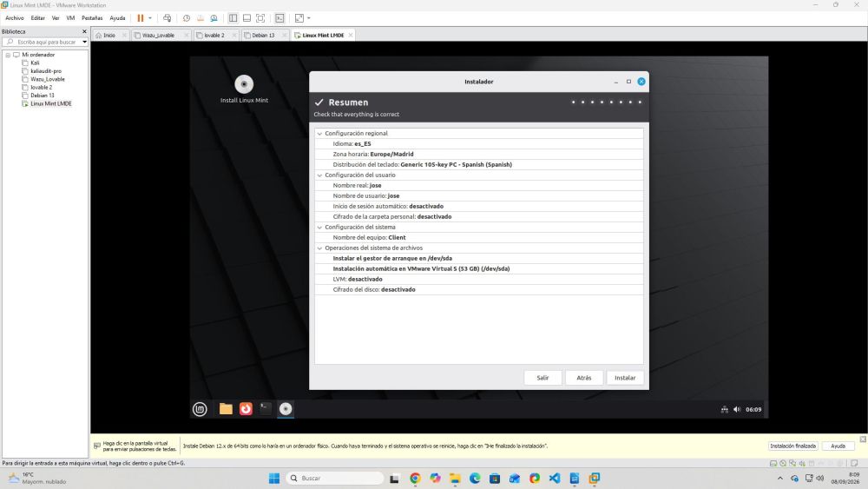Launch Firefox from the Mint panel
868x489 pixels.
coord(246,409)
